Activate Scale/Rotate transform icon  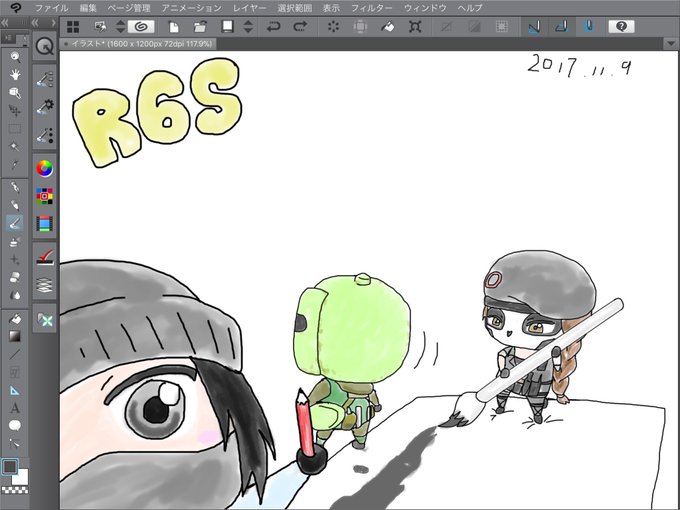tap(415, 27)
